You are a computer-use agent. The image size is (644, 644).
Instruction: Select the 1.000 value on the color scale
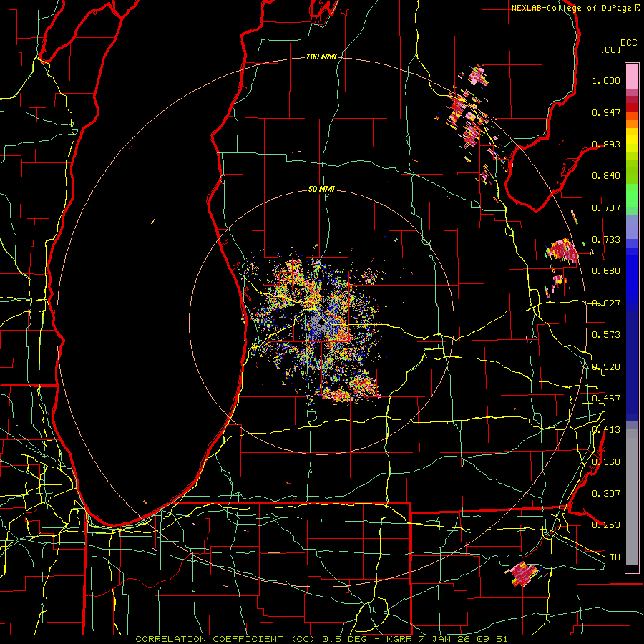(x=606, y=81)
